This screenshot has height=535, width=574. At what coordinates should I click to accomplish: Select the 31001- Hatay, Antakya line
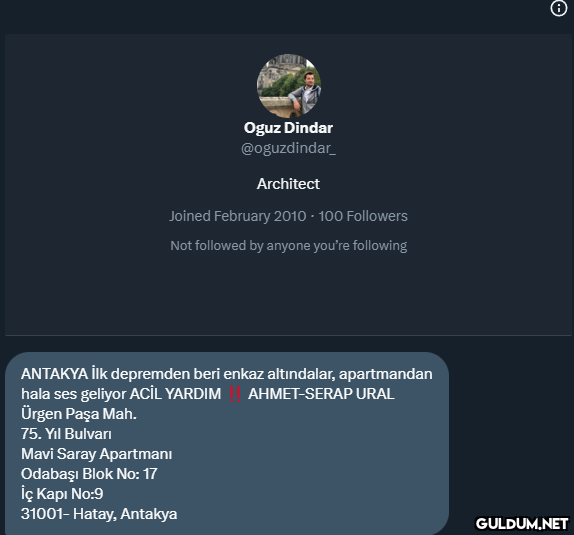[99, 514]
